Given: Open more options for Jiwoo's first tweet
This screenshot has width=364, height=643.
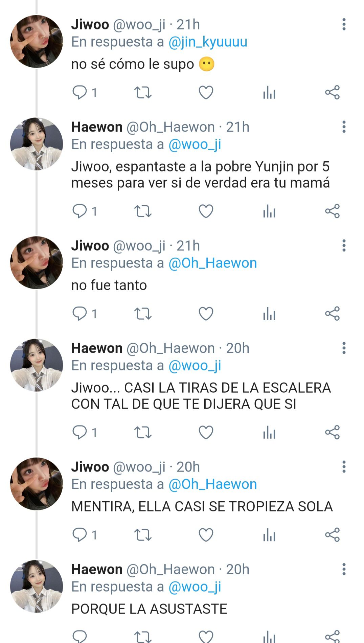Looking at the screenshot, I should click(x=344, y=24).
